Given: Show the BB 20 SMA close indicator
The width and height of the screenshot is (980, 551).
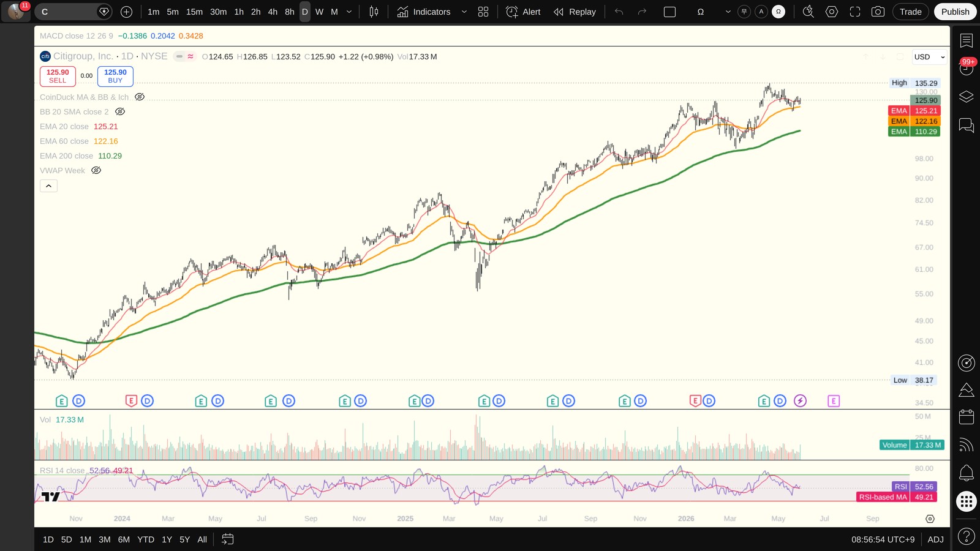Looking at the screenshot, I should tap(120, 111).
